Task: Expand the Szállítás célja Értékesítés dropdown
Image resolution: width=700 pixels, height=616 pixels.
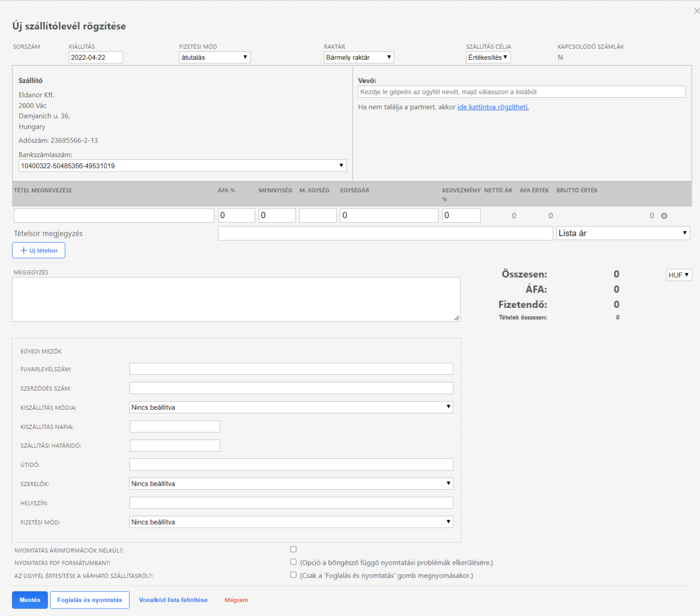Action: [488, 57]
